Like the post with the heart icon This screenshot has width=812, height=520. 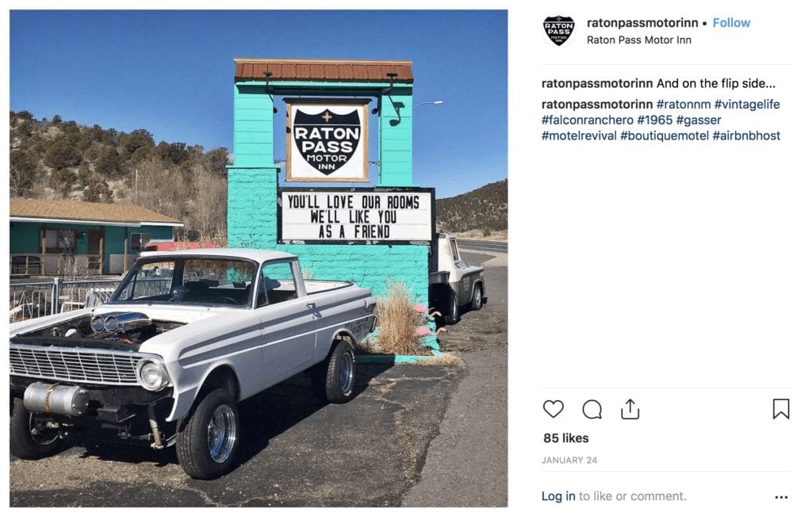[x=553, y=409]
